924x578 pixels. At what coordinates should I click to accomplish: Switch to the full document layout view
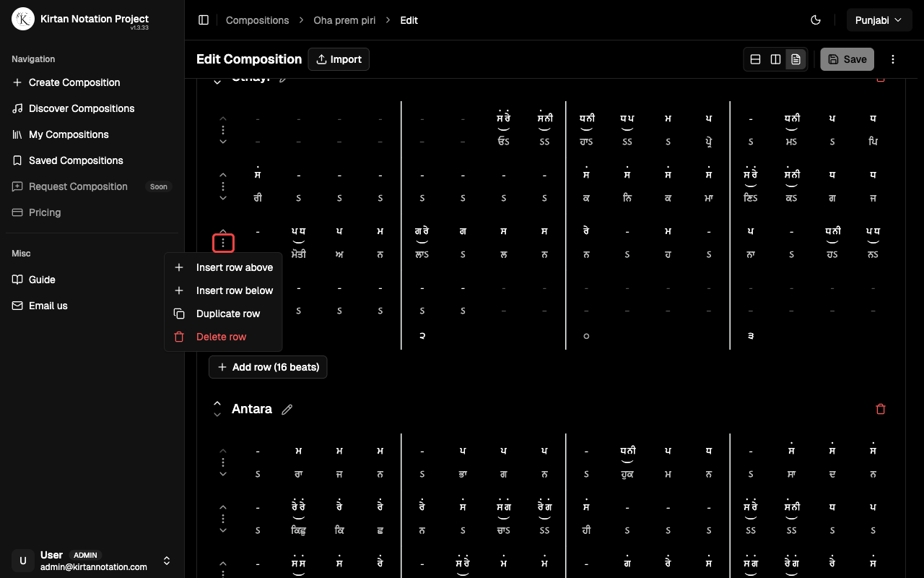point(796,59)
